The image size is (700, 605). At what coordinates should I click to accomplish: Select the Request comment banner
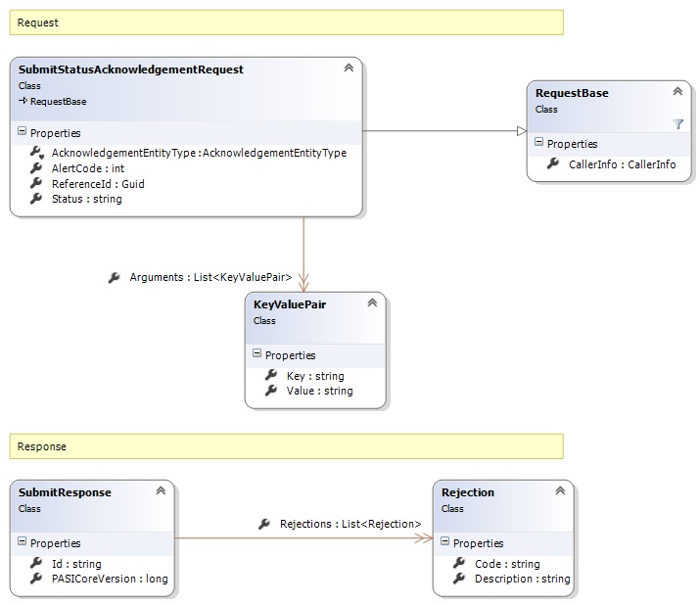286,23
